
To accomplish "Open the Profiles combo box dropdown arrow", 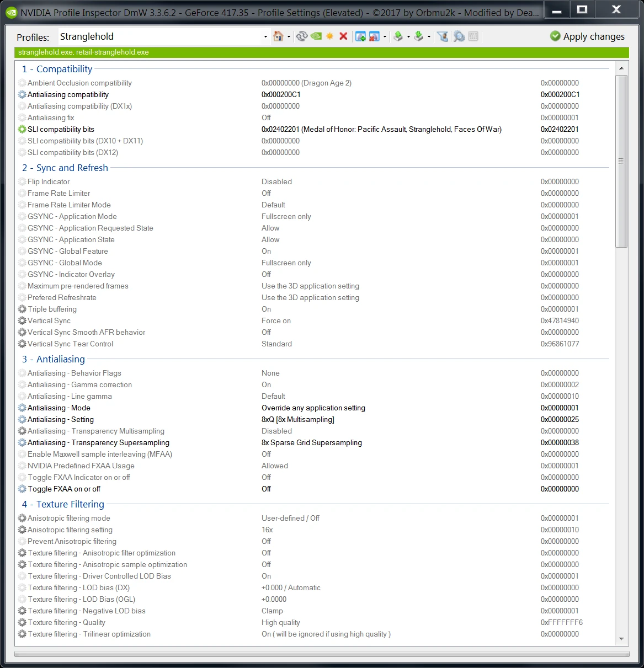I will click(x=265, y=37).
